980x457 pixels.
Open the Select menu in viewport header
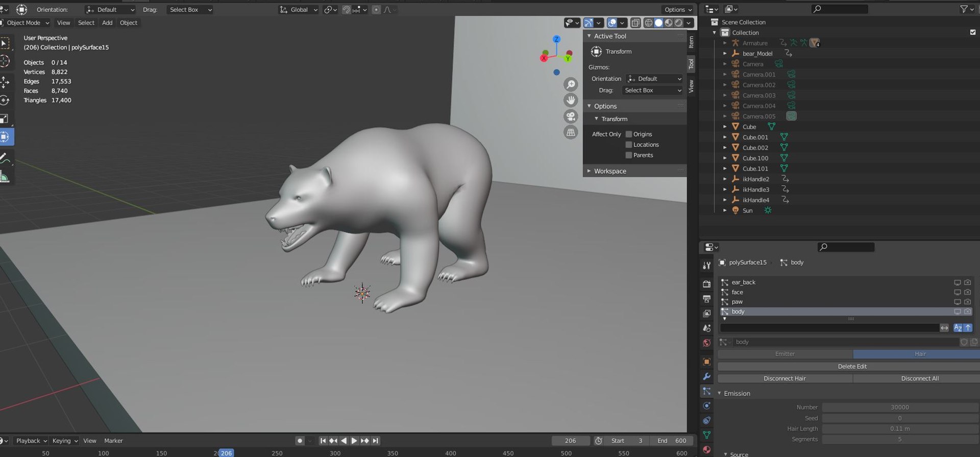point(86,23)
